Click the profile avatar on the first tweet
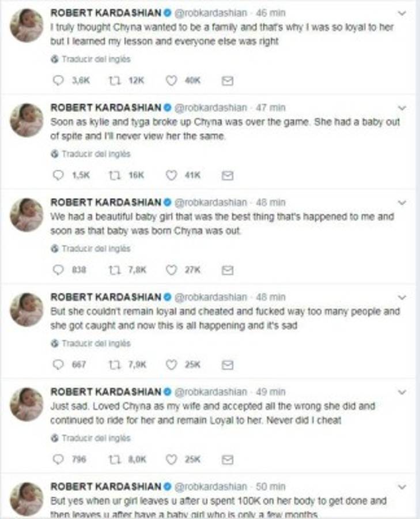420x519 pixels. (x=27, y=25)
